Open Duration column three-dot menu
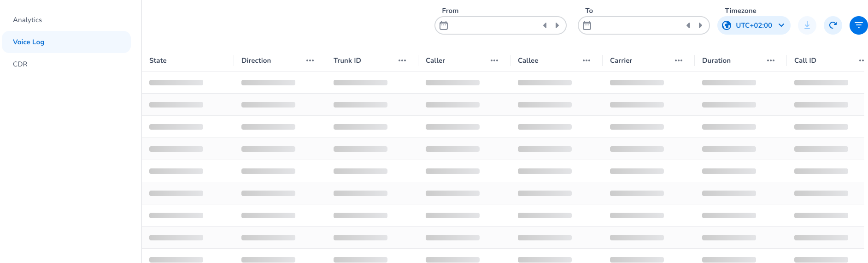 [771, 60]
